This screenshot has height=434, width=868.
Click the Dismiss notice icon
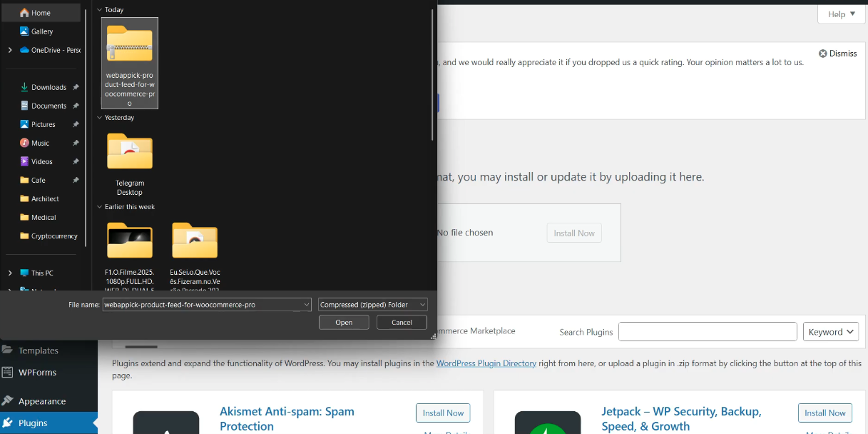[x=822, y=54]
